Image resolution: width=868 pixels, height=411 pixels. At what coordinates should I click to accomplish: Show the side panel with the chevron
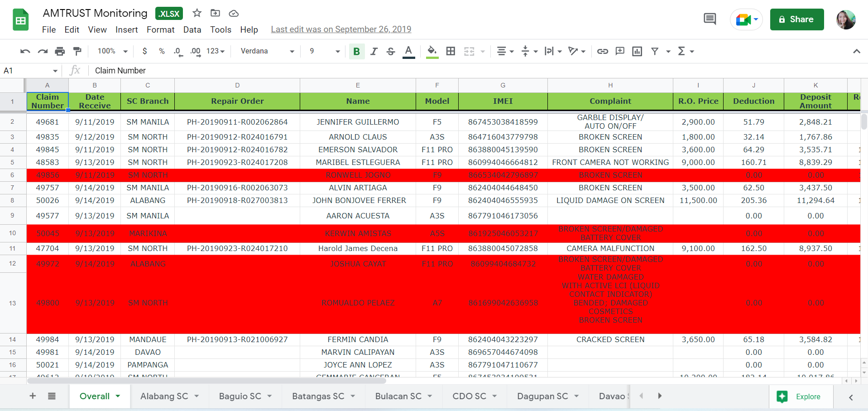click(851, 397)
